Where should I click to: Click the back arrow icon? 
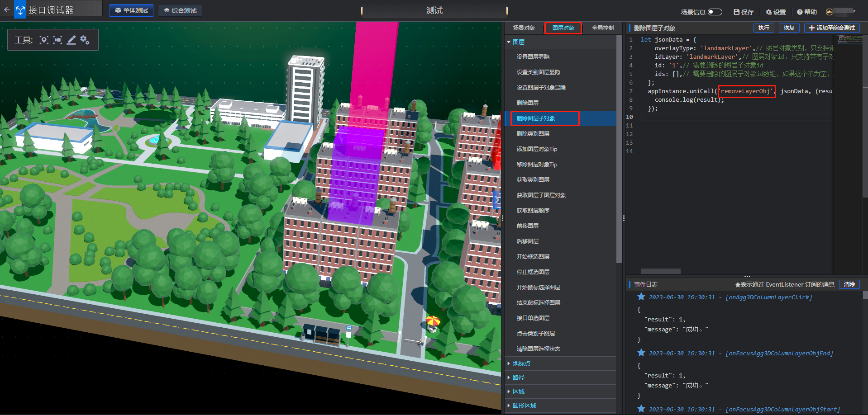pyautogui.click(x=6, y=9)
